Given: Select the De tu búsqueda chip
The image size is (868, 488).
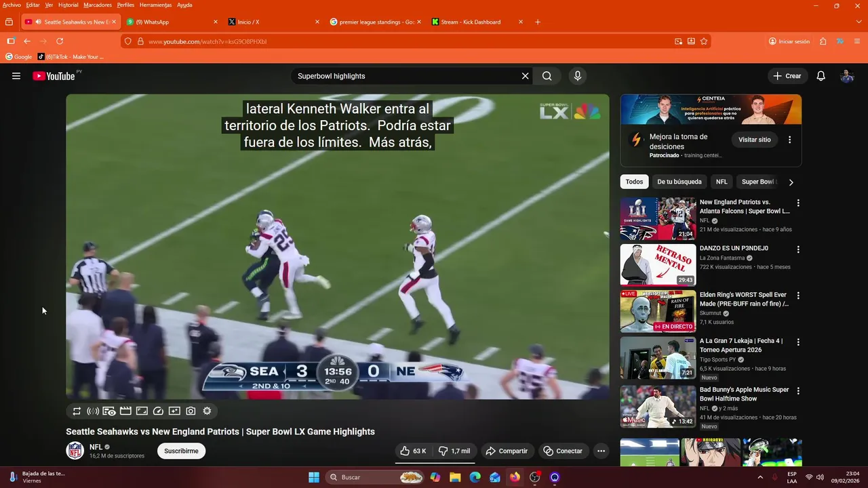Looking at the screenshot, I should (x=679, y=182).
